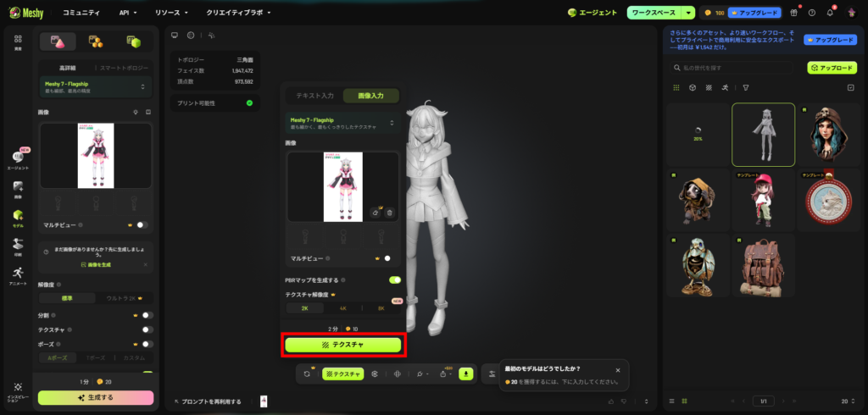Open the user avatar profile menu
Viewport: 868px width, 415px height.
tap(852, 13)
